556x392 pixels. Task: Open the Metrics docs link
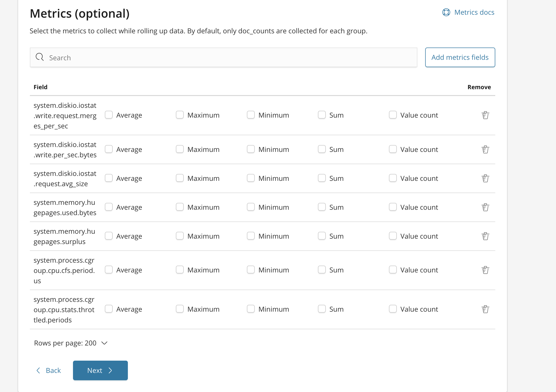tap(474, 12)
